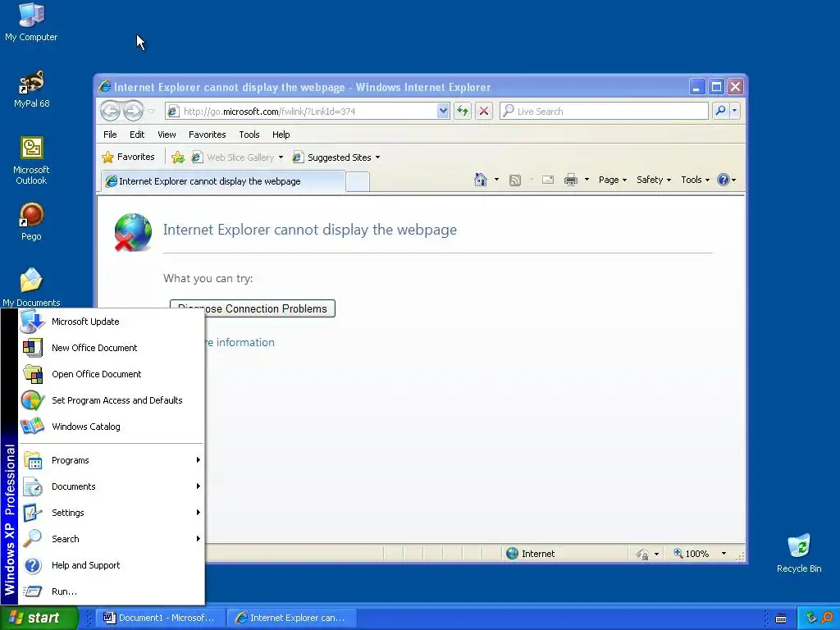Select the MyPal 68 desktop shortcut
The width and height of the screenshot is (840, 630).
[x=31, y=89]
